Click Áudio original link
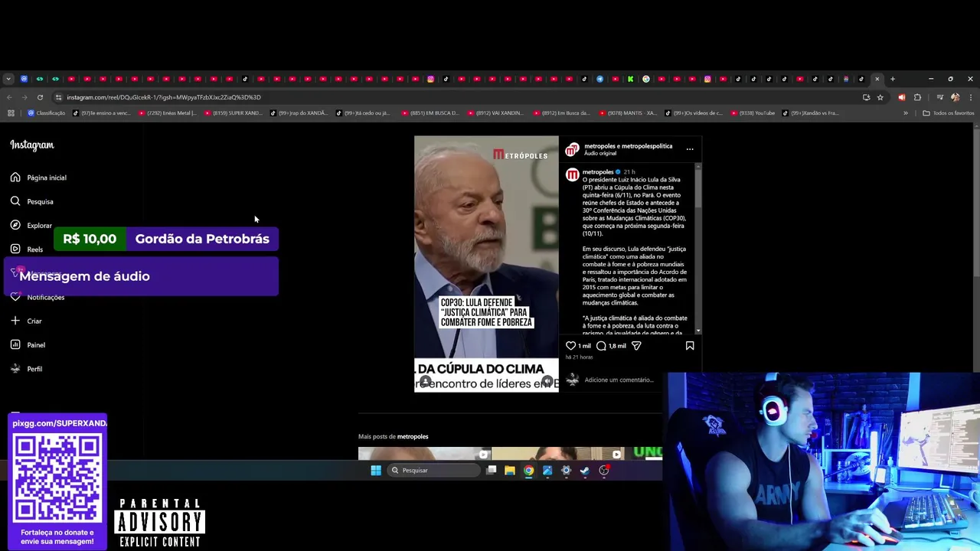980x551 pixels. [600, 154]
